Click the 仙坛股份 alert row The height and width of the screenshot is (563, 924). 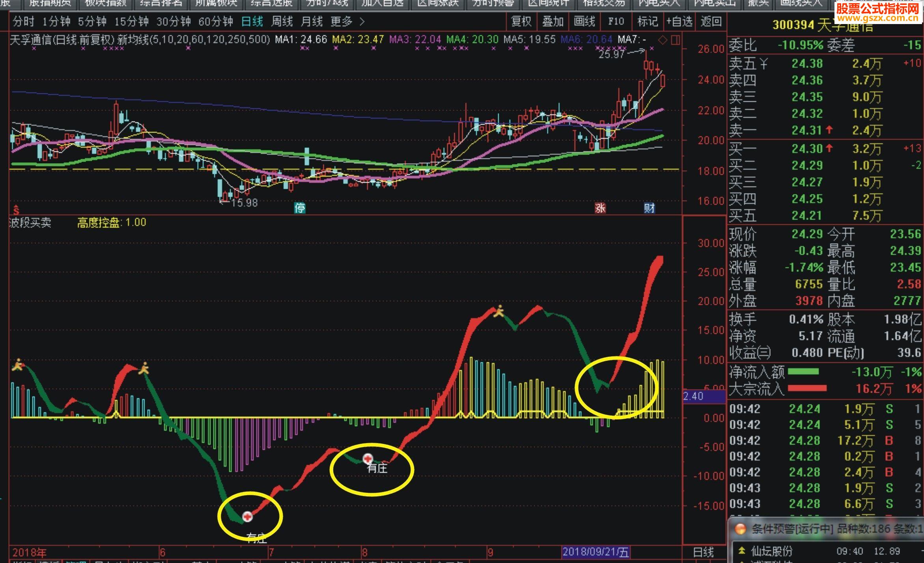pyautogui.click(x=827, y=551)
